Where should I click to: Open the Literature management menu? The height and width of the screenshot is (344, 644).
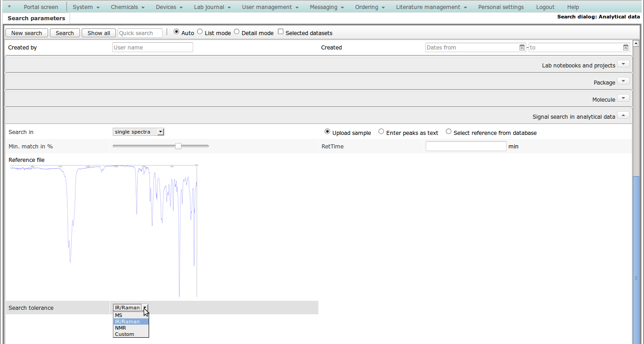point(431,7)
